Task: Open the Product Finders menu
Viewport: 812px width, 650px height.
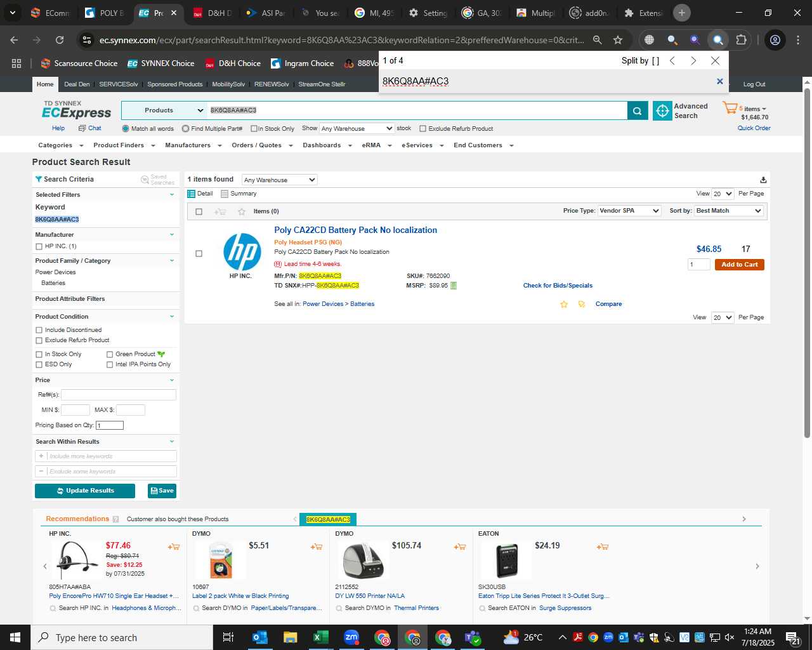Action: point(123,145)
